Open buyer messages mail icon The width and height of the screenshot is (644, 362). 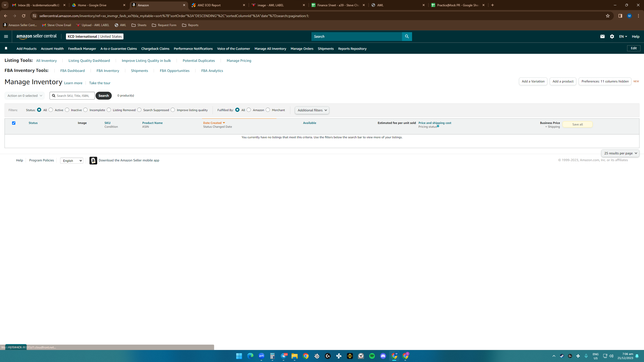click(x=602, y=36)
